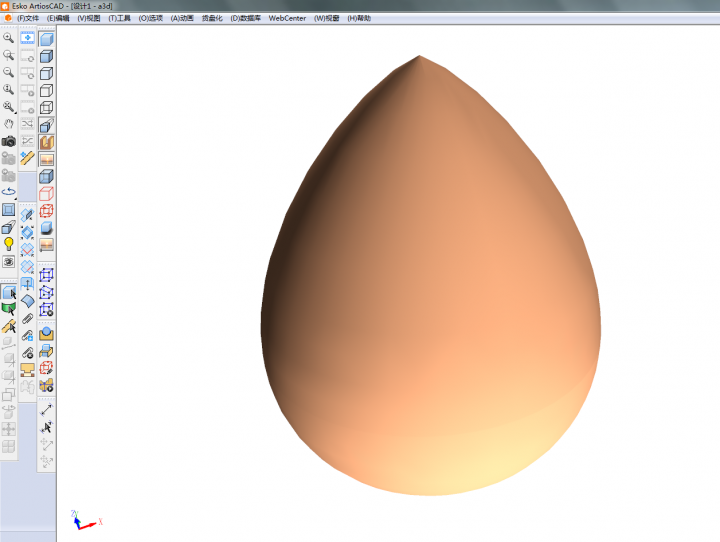Open the ArtiosCAD orange application menu icon
This screenshot has height=542, width=720.
pyautogui.click(x=8, y=18)
